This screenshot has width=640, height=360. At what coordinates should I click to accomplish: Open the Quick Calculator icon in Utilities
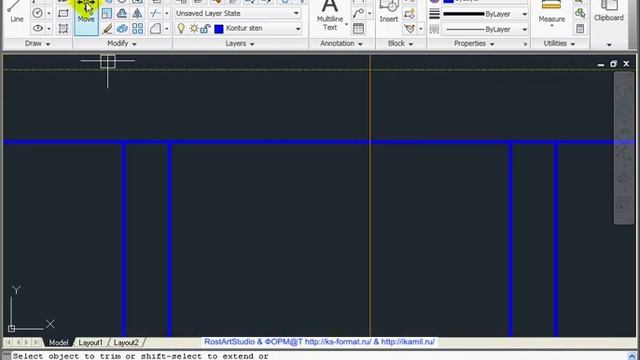(x=580, y=29)
